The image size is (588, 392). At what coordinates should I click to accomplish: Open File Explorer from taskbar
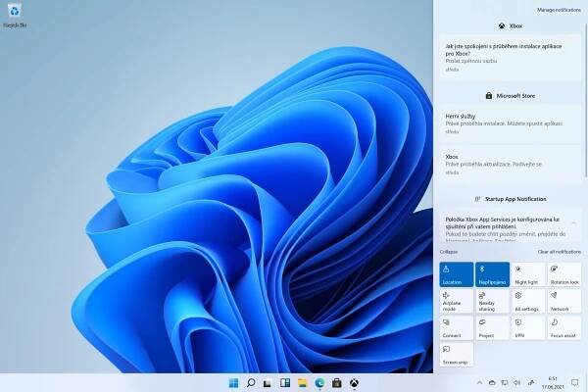(x=302, y=381)
